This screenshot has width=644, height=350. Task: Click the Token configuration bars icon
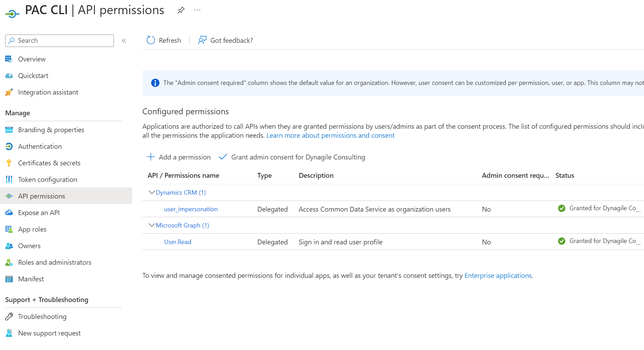[9, 179]
